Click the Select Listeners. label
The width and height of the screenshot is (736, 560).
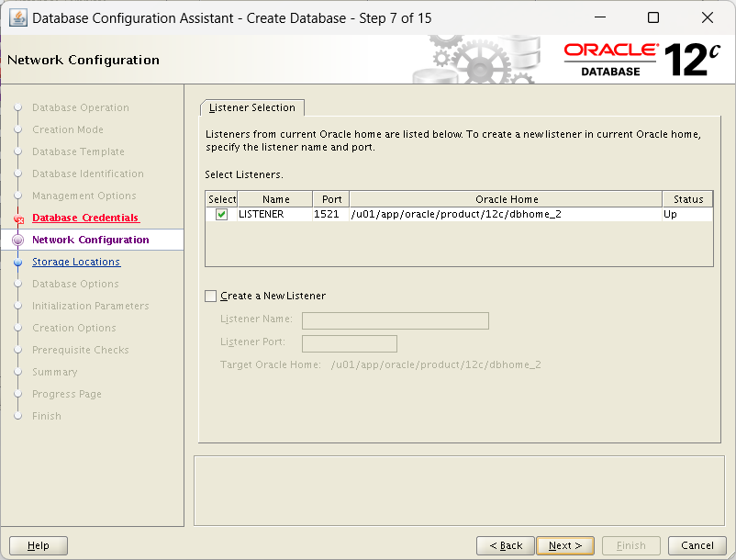click(x=243, y=174)
